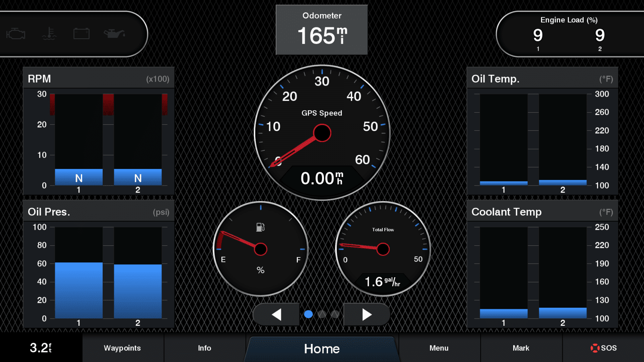
Task: Tap the Total Flow gauge label
Action: [x=383, y=230]
